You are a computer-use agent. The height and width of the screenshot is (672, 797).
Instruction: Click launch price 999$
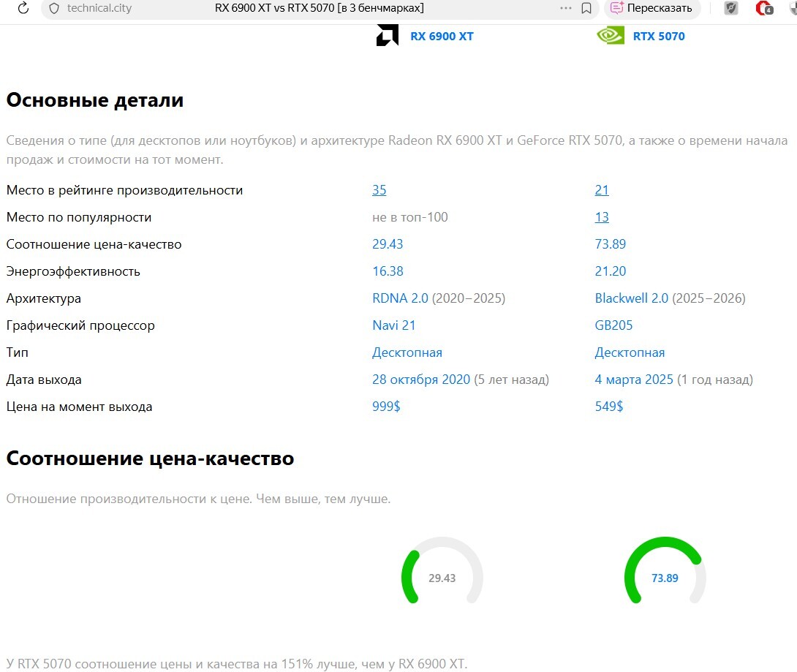[x=386, y=406]
